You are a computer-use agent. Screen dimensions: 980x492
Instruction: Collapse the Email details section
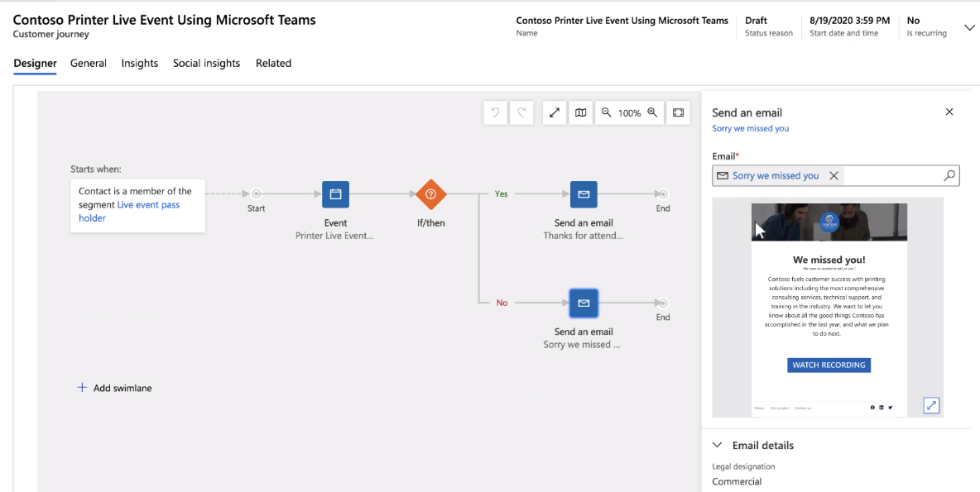pos(718,445)
